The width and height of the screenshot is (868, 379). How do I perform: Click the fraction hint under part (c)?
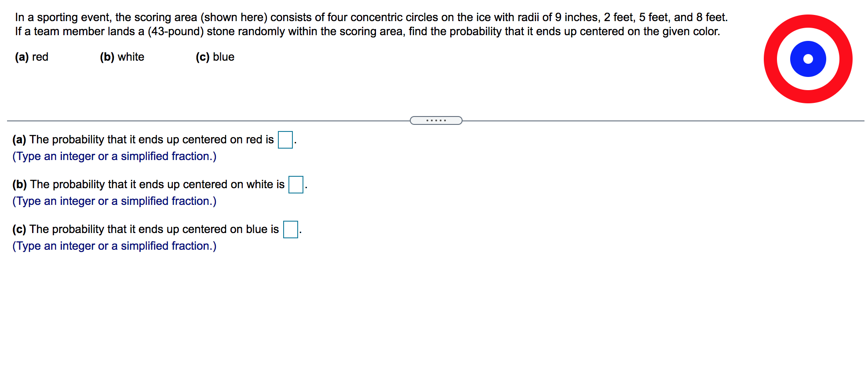point(114,246)
